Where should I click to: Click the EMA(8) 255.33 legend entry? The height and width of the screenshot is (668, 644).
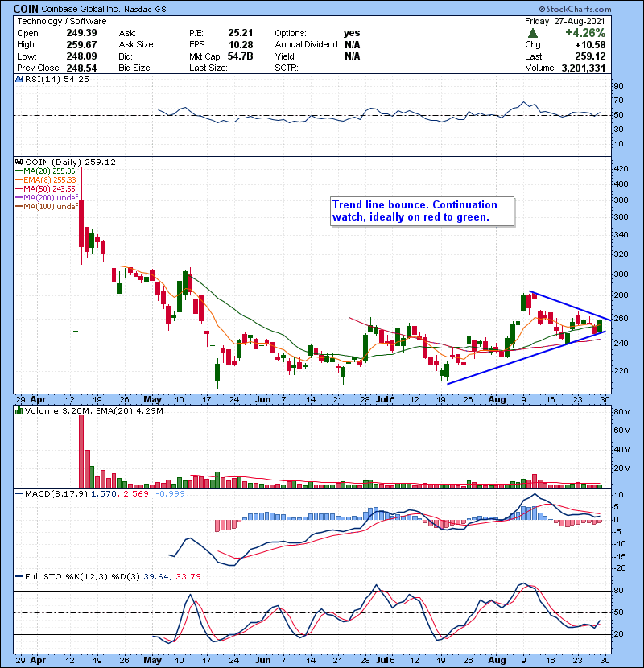coord(49,180)
